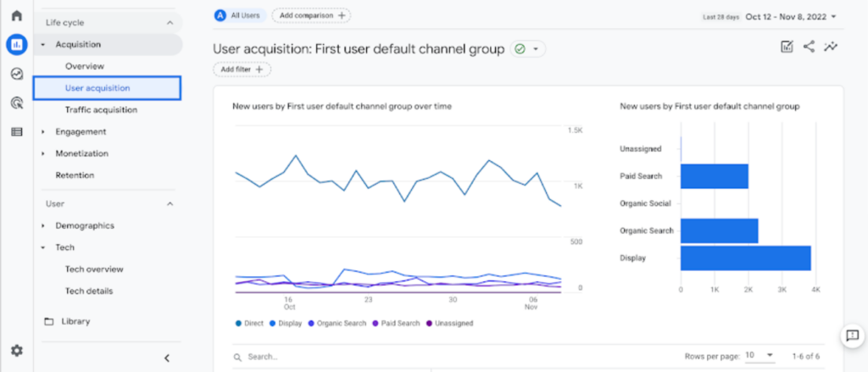Click the Share this report icon
This screenshot has height=372, width=868.
click(x=809, y=47)
